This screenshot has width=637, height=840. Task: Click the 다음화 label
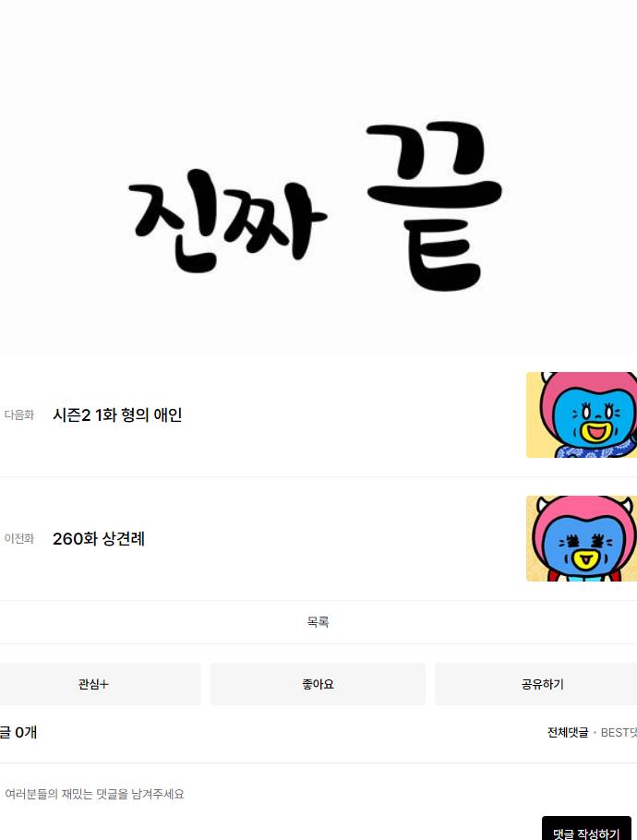pos(19,414)
